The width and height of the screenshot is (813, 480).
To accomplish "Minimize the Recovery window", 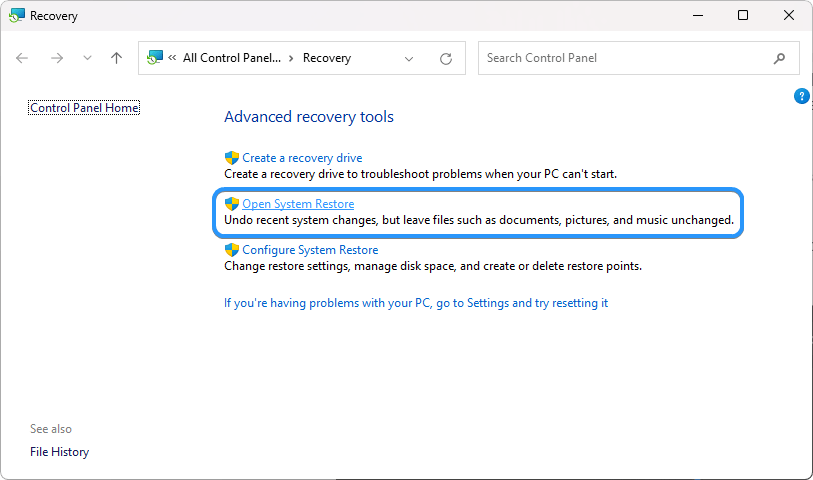I will 698,16.
